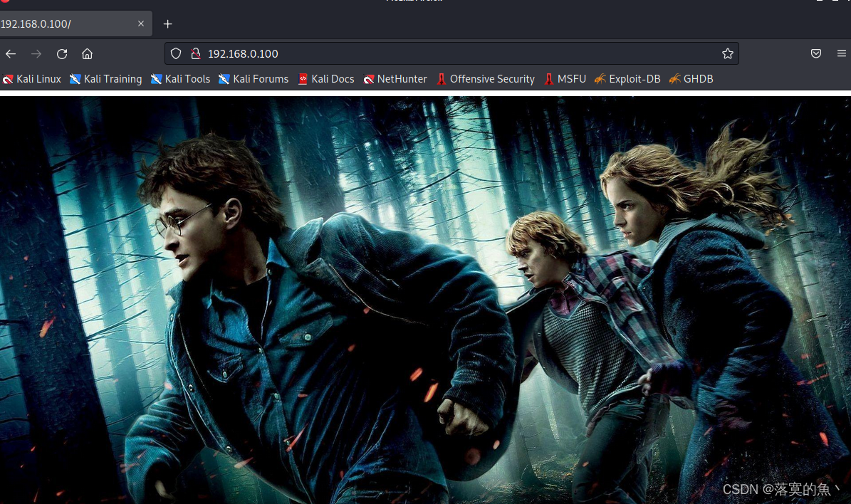Save the page to Pocket
Viewport: 851px width, 504px height.
(815, 53)
